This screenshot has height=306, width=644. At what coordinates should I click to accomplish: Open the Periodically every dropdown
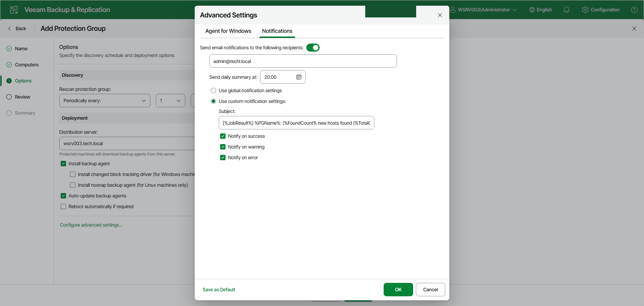click(105, 101)
